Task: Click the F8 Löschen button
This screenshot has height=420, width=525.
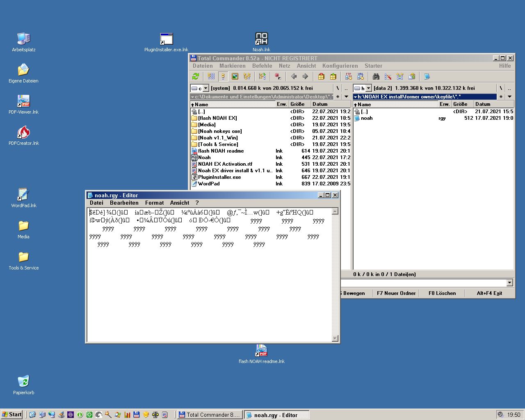Action: [442, 293]
